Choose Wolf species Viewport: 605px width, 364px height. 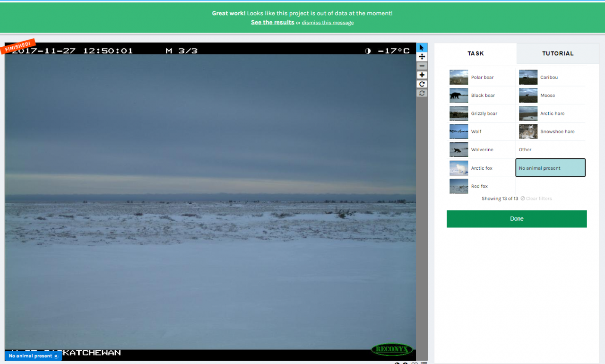point(481,131)
